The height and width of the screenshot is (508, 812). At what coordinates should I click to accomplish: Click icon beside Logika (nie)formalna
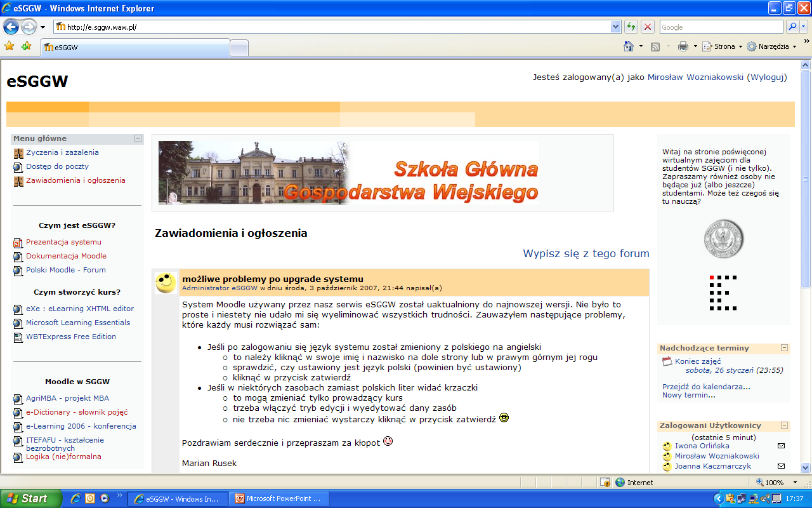pos(18,457)
